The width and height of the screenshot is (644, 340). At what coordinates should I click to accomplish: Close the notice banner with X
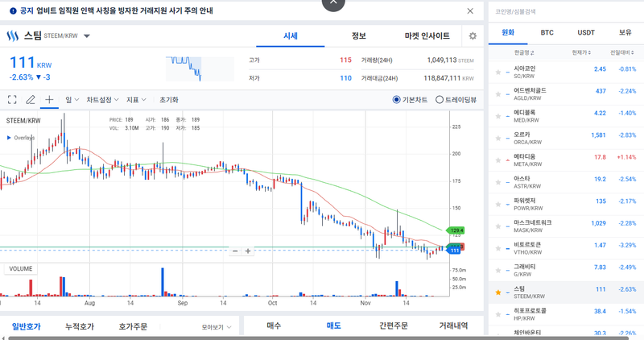(471, 11)
